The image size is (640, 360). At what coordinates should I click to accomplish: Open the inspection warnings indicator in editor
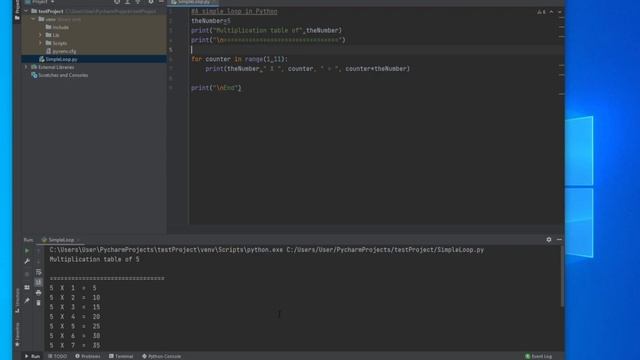point(541,12)
